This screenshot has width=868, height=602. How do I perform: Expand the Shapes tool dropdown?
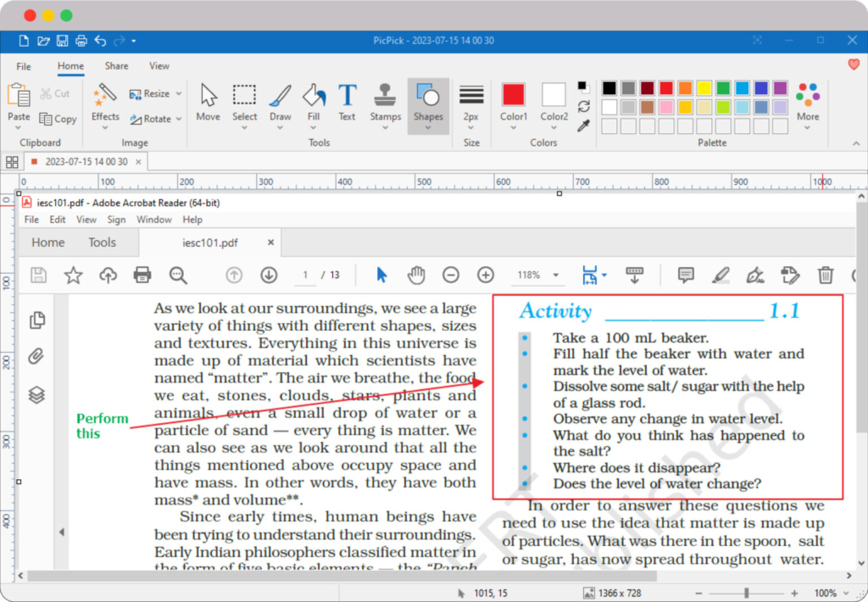[x=428, y=128]
